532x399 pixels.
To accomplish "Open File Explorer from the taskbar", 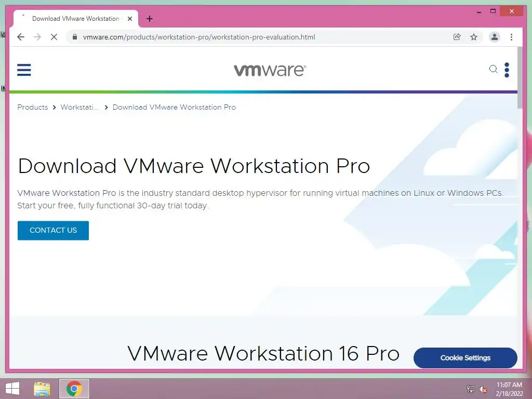I will [x=42, y=389].
